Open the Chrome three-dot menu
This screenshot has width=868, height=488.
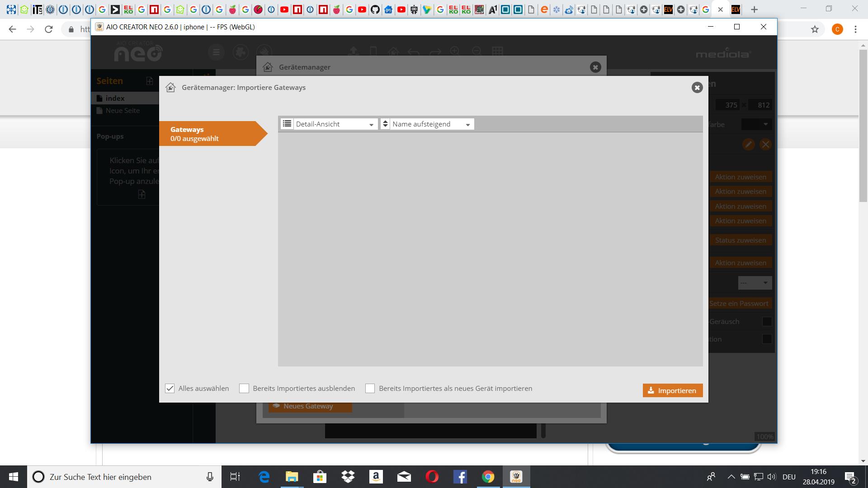[855, 29]
